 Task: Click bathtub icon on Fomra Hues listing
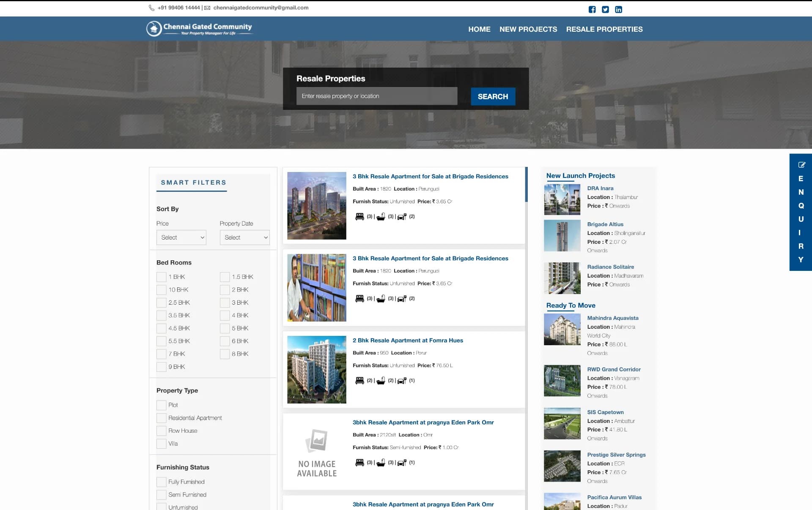pos(381,380)
